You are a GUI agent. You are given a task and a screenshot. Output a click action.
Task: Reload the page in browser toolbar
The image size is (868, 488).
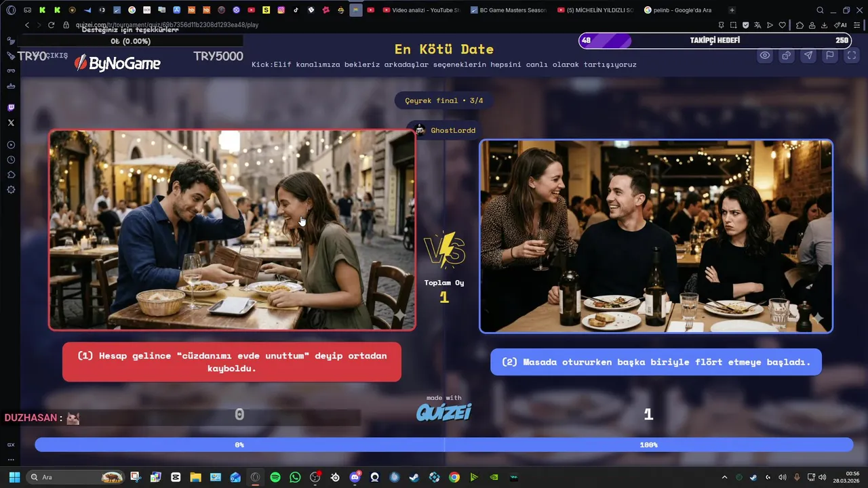51,25
